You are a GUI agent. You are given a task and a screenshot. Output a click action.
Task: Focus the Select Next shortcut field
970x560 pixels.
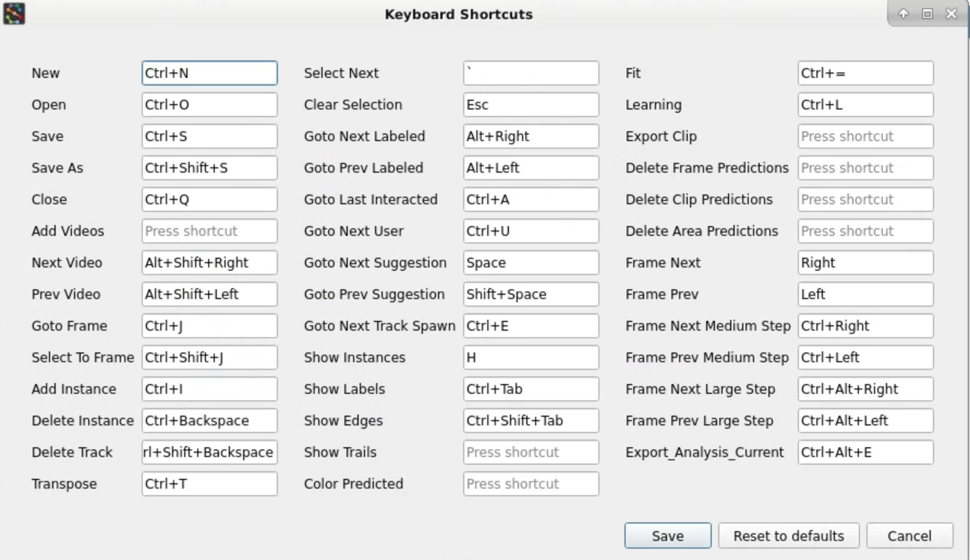tap(531, 73)
